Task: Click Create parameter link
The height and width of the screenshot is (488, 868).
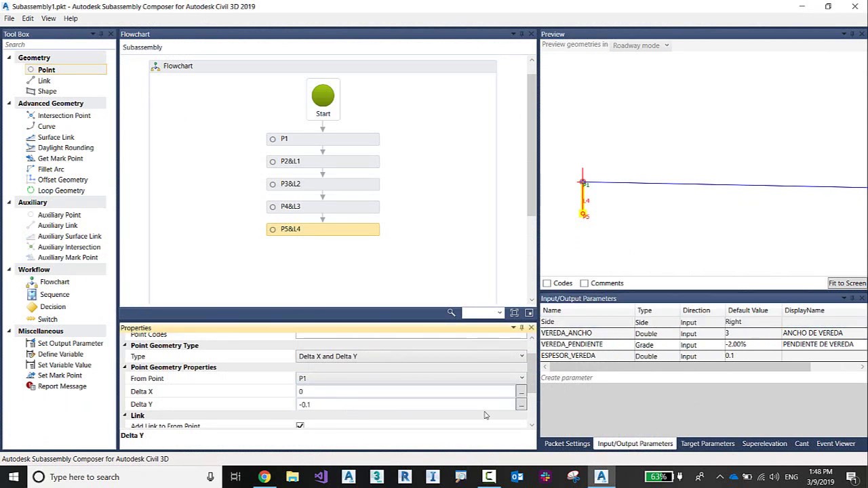Action: 566,378
